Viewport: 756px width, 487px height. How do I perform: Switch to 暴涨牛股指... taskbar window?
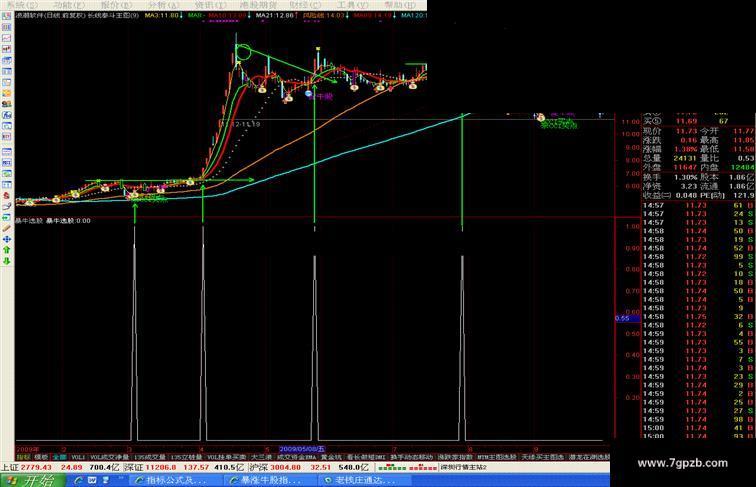pos(268,480)
